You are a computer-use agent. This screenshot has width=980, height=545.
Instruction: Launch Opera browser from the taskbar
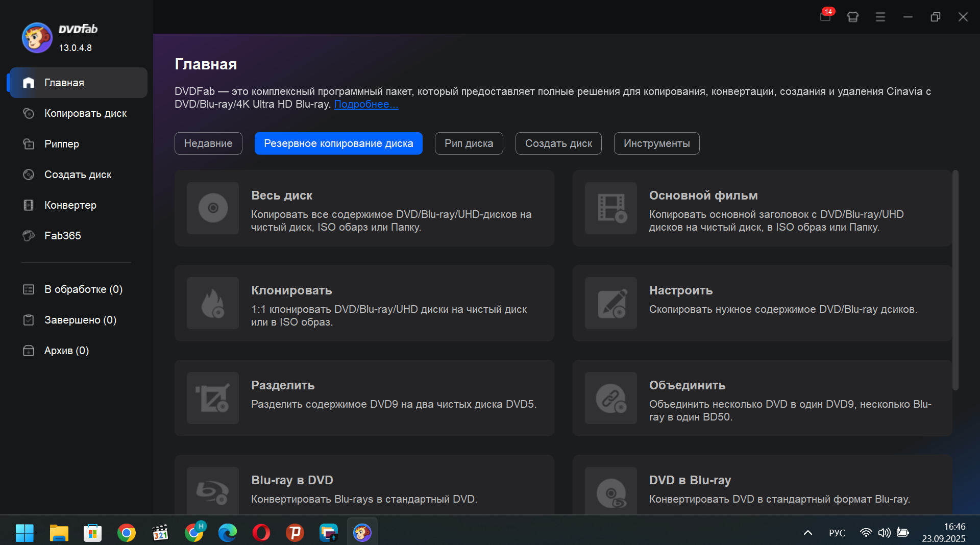pos(261,533)
